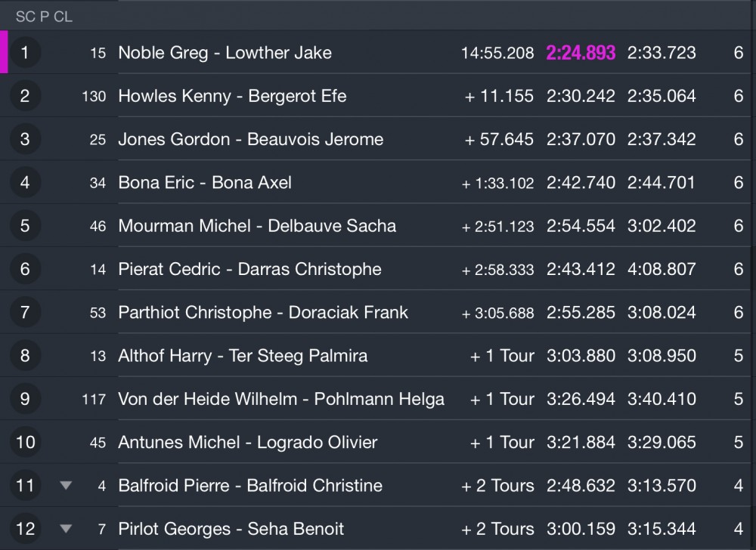The image size is (756, 550).
Task: Click race number 130
Action: point(94,96)
